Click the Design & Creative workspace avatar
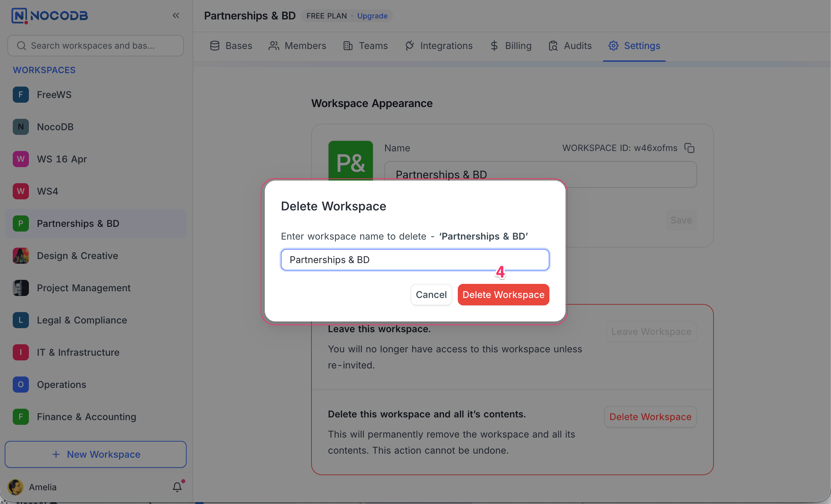Viewport: 831px width, 504px height. pyautogui.click(x=20, y=256)
